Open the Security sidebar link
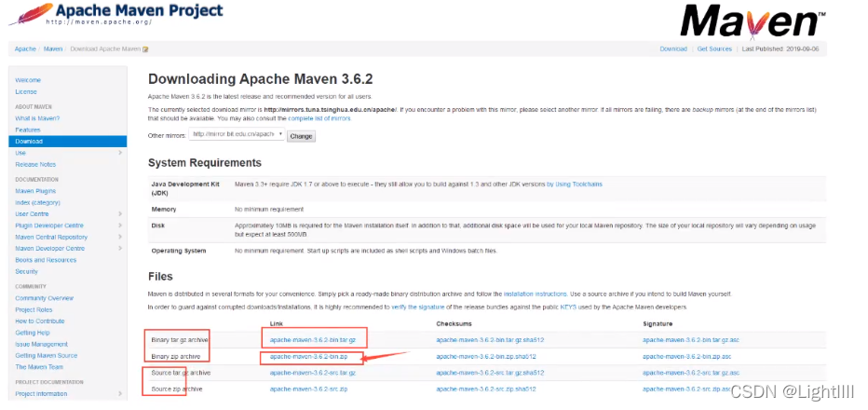The height and width of the screenshot is (410, 868). 27,271
